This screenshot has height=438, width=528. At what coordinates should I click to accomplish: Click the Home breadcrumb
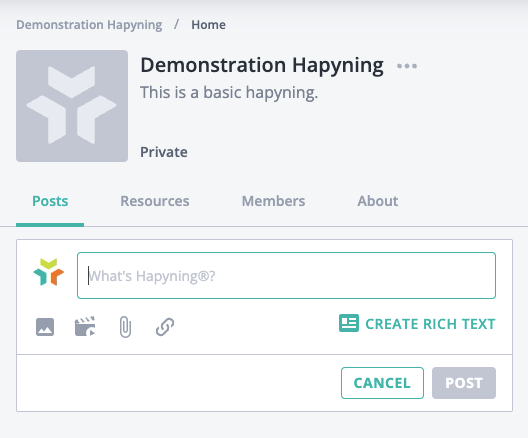pyautogui.click(x=208, y=25)
